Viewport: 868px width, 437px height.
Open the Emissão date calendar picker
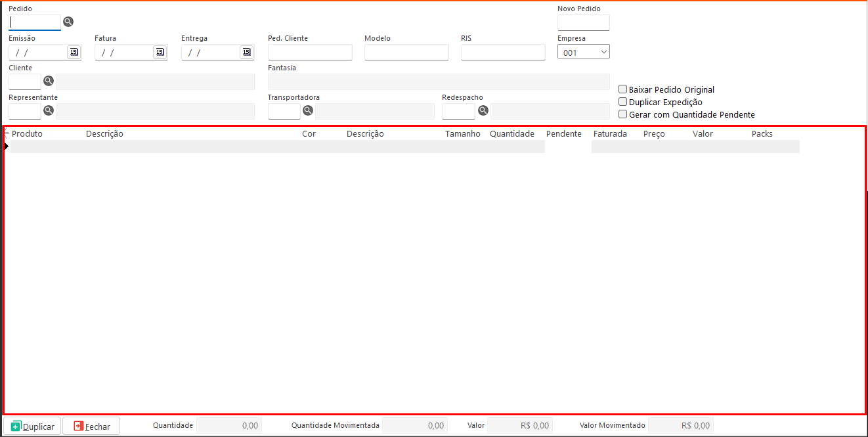click(x=74, y=52)
